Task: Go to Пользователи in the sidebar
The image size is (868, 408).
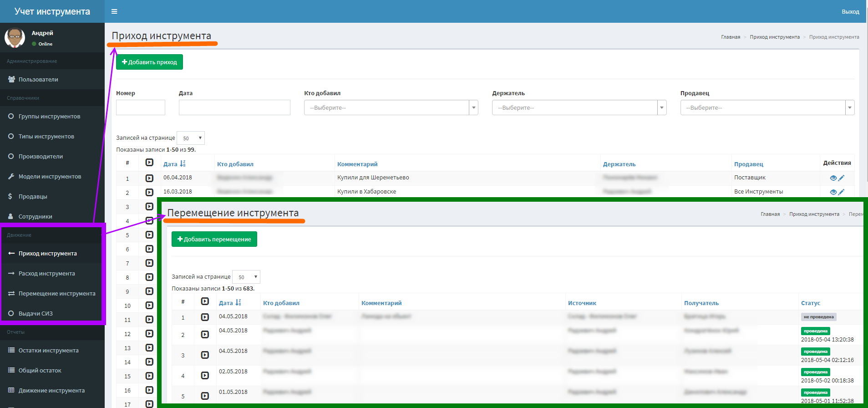Action: click(52, 79)
